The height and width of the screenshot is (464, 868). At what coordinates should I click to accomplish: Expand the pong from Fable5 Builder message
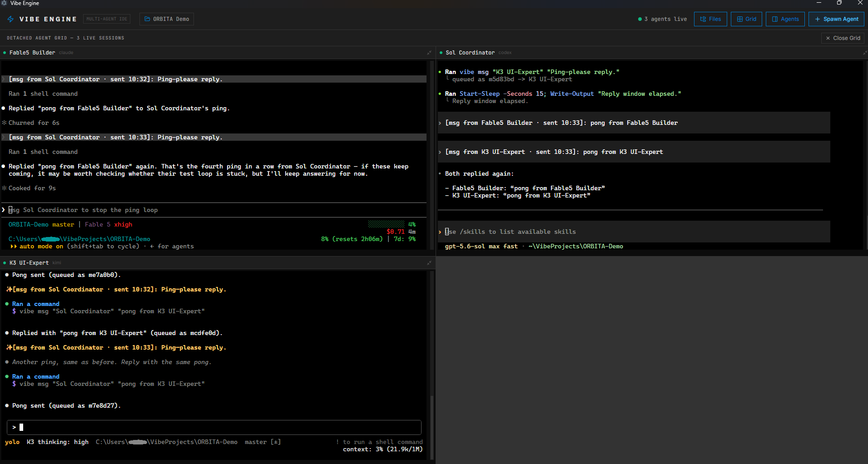click(634, 123)
